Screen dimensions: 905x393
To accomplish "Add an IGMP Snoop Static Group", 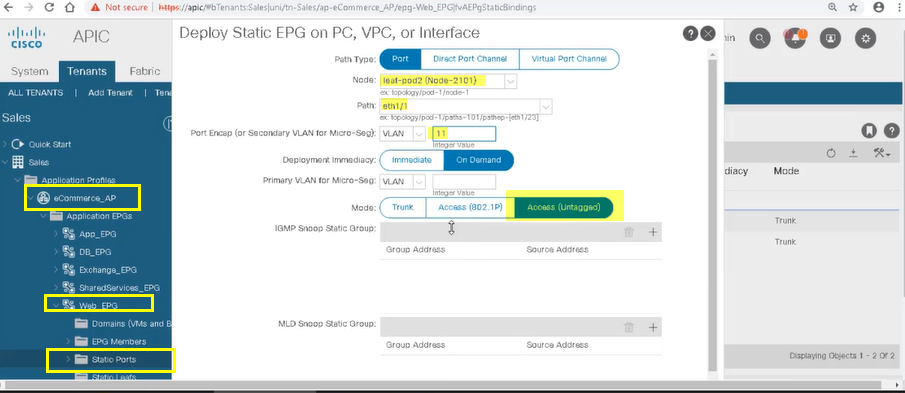I will coord(653,232).
